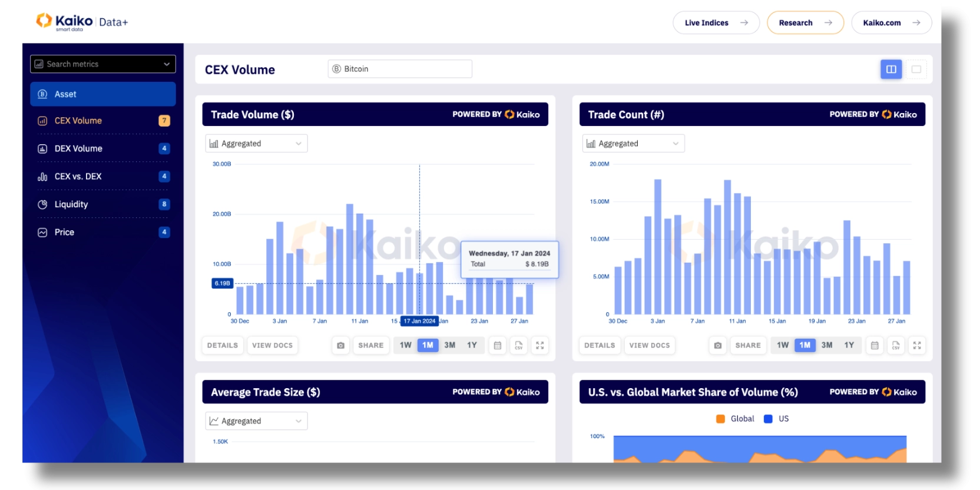980x490 pixels.
Task: Open Price section
Action: [x=103, y=232]
